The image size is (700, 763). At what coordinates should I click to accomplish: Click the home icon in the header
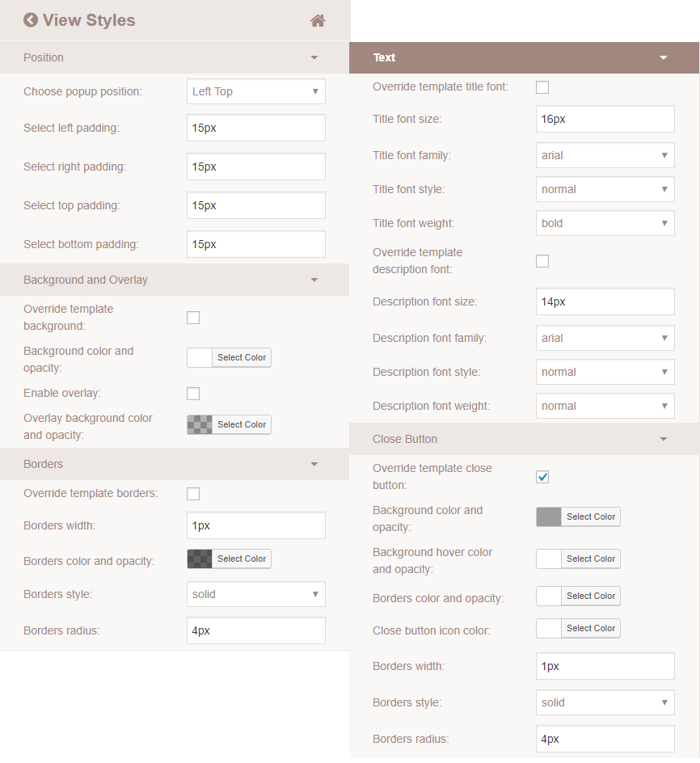[318, 20]
